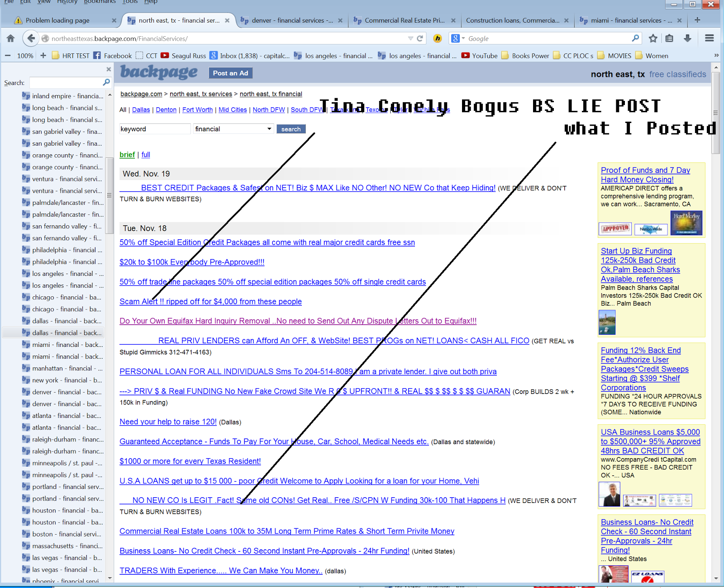The height and width of the screenshot is (588, 724).
Task: Open the Scam Alert ripped off for $4,000 ad
Action: [x=210, y=302]
